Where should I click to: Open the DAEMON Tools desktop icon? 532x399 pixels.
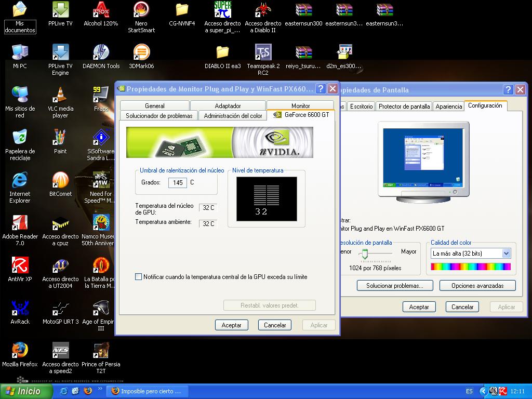(101, 52)
